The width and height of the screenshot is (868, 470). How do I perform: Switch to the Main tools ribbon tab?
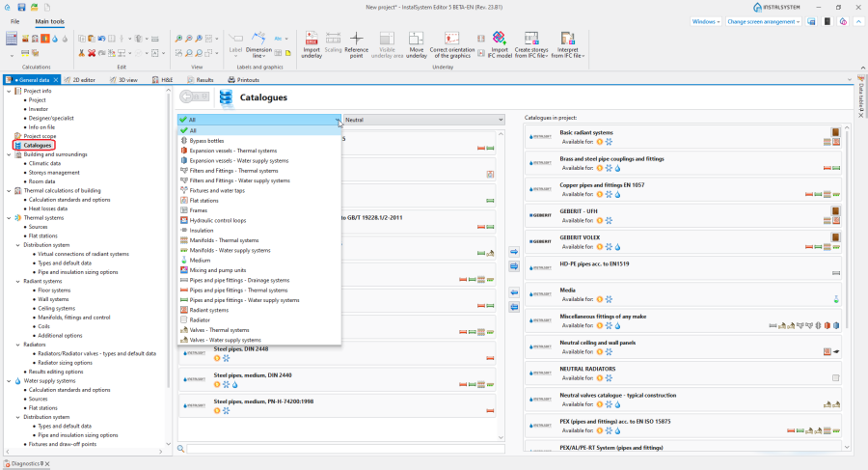[50, 21]
